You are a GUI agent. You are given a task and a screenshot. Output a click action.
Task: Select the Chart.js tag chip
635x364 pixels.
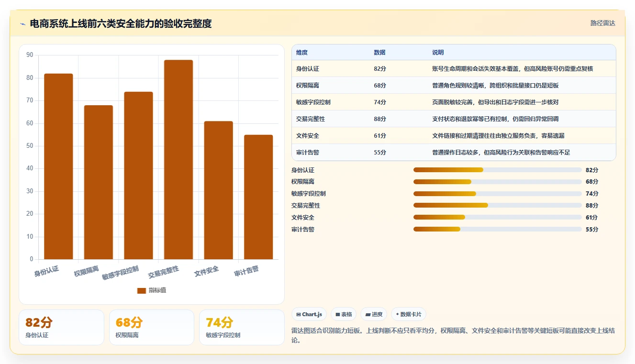pyautogui.click(x=309, y=314)
